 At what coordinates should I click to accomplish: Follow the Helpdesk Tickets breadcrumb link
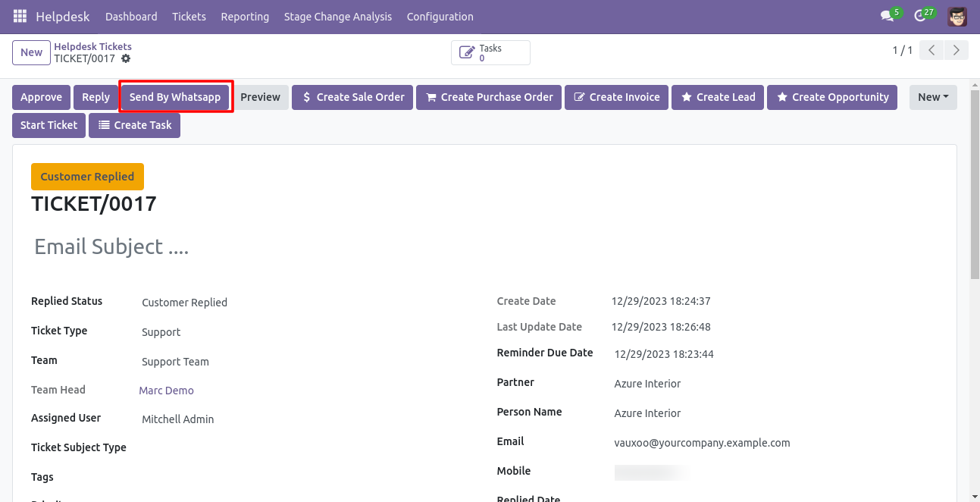(92, 46)
